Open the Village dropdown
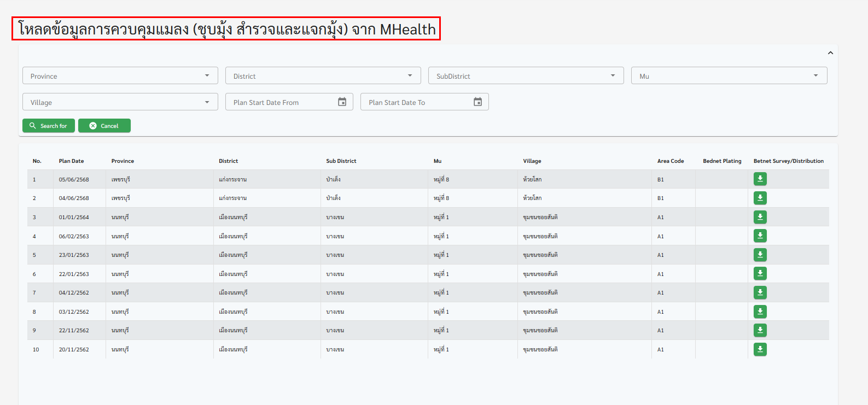This screenshot has width=868, height=405. (x=120, y=102)
